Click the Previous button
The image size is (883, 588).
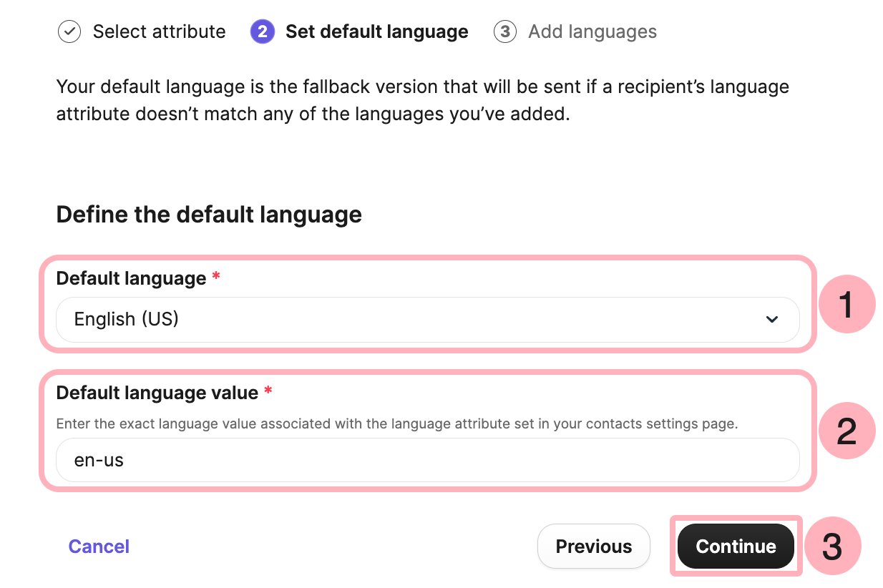tap(593, 546)
